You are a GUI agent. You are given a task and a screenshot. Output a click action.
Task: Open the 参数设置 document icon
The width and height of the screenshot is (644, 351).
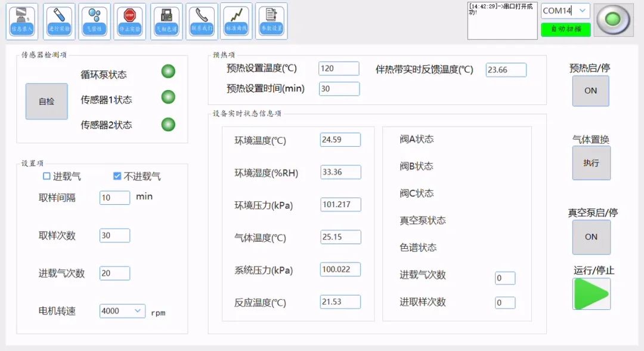click(x=271, y=21)
